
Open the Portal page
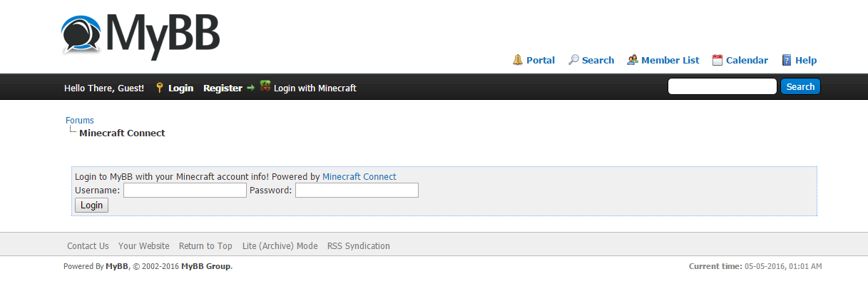tap(541, 61)
